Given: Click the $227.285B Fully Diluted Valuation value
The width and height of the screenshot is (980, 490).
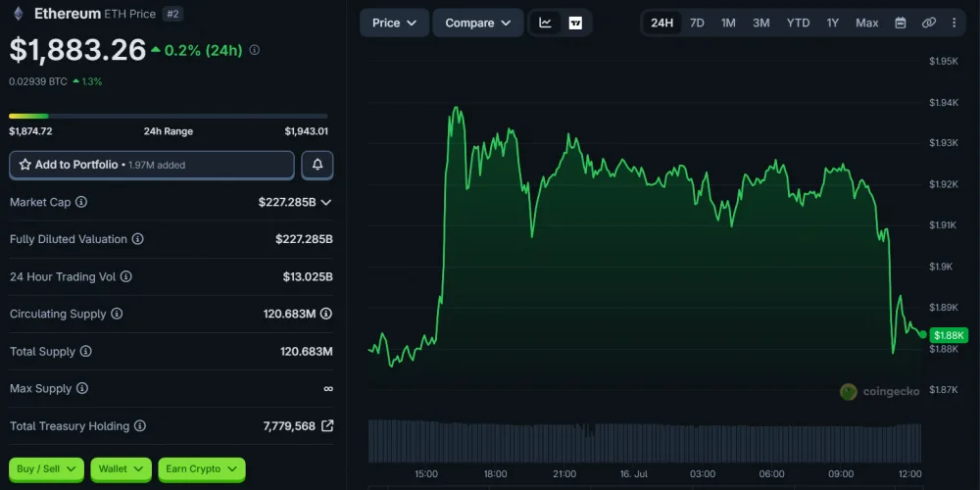Looking at the screenshot, I should point(304,239).
